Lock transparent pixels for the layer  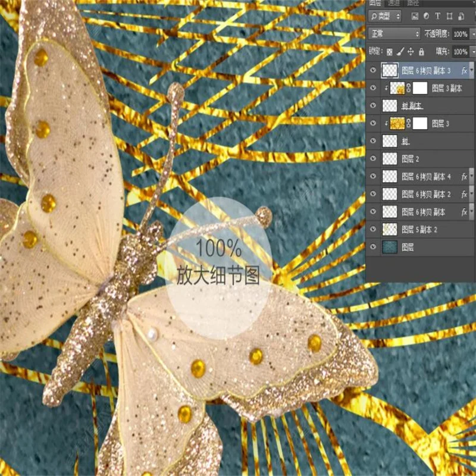tap(390, 52)
